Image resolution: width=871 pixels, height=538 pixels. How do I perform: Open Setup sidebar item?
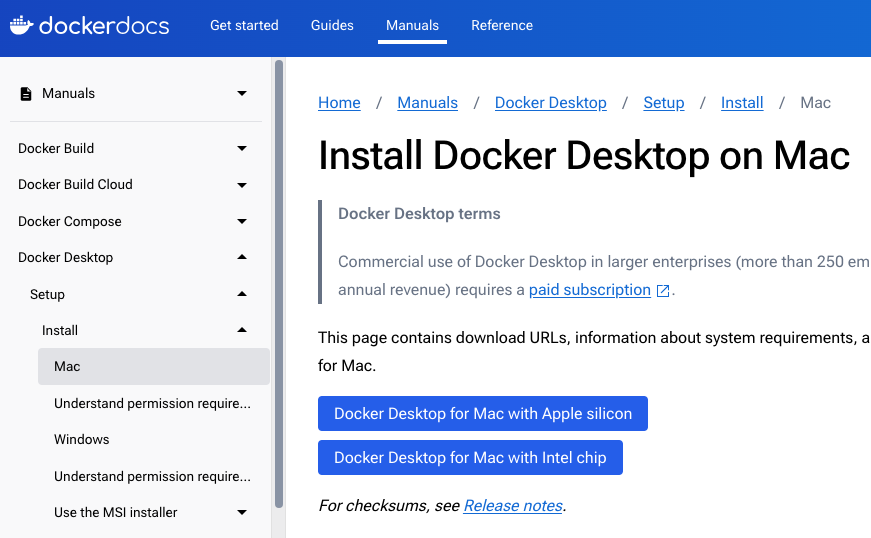click(x=47, y=294)
